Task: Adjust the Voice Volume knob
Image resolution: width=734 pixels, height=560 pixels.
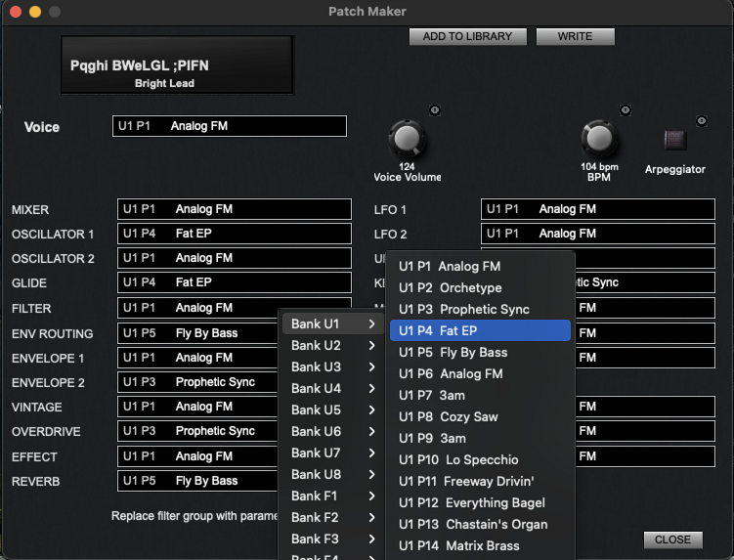Action: [408, 140]
